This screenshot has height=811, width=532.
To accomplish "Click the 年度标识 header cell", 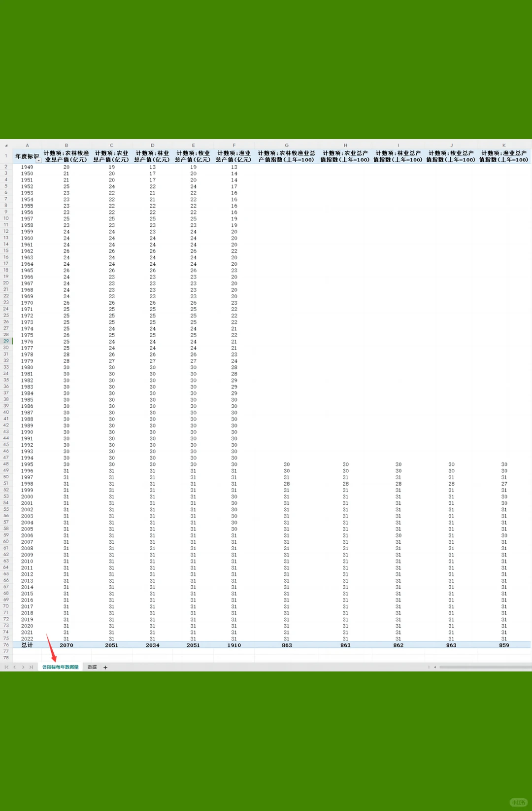I will pos(27,156).
